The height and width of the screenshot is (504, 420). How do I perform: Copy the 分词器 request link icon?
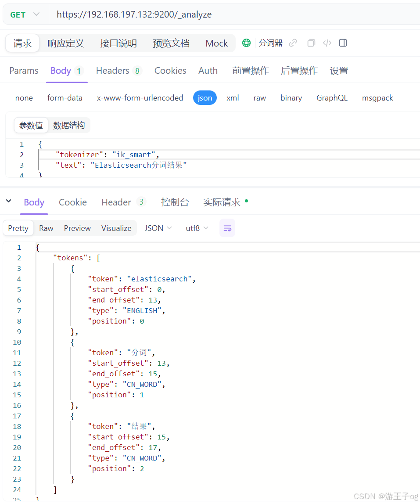293,43
